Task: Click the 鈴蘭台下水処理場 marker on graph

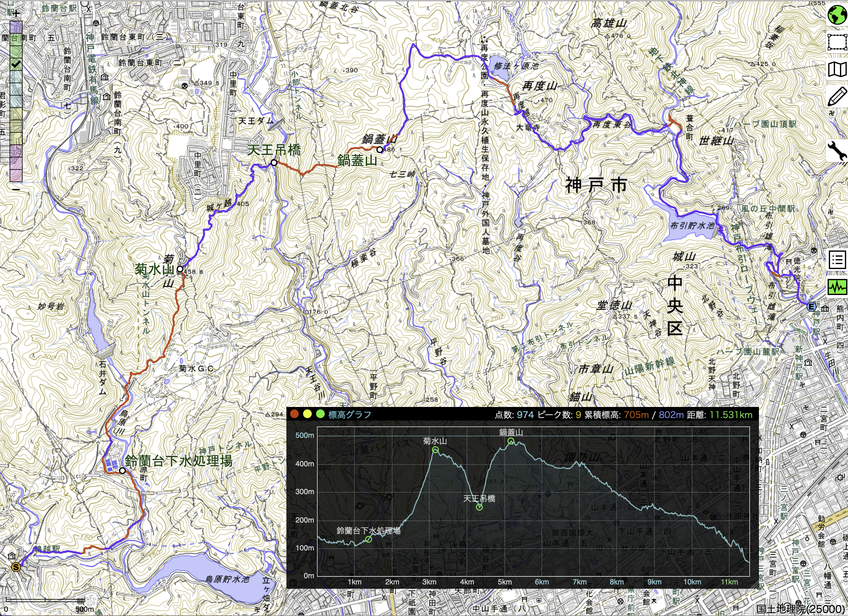Action: point(369,539)
